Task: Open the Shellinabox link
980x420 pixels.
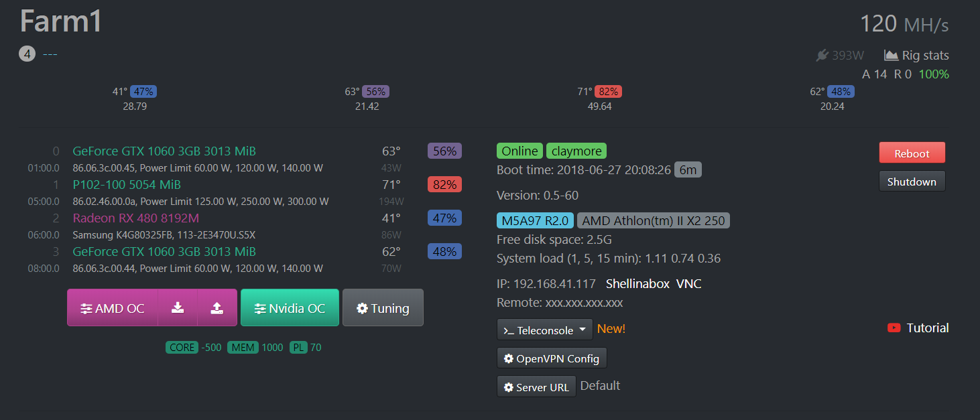Action: click(637, 284)
